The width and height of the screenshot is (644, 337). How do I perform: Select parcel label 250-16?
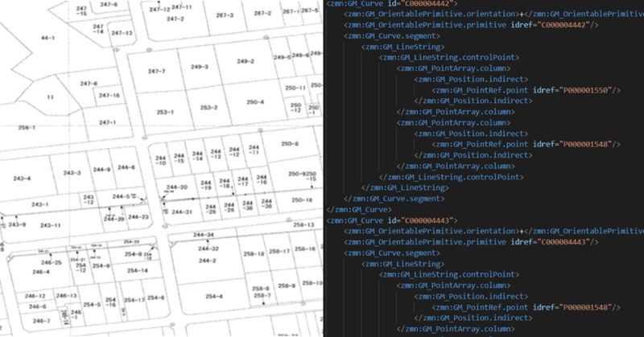click(x=302, y=200)
